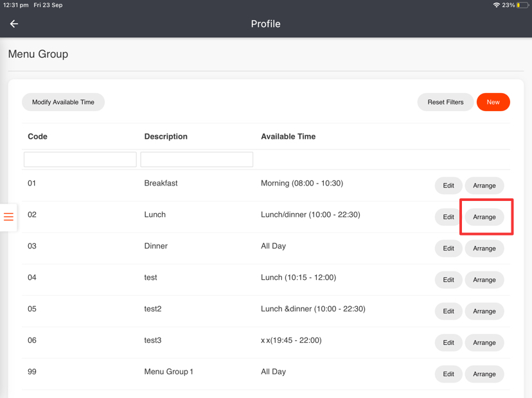Arrange the Breakfast menu group
This screenshot has width=532, height=398.
click(484, 186)
